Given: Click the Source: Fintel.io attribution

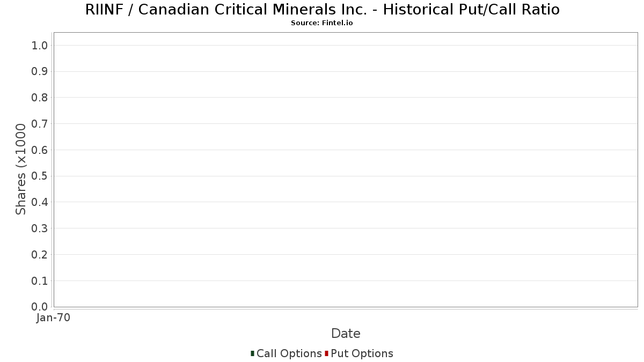Looking at the screenshot, I should click(x=322, y=23).
